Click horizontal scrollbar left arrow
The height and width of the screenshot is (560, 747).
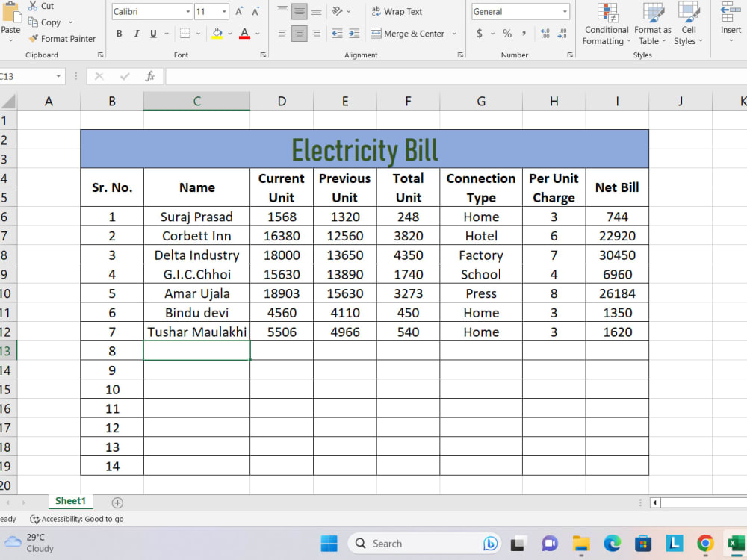[x=655, y=503]
